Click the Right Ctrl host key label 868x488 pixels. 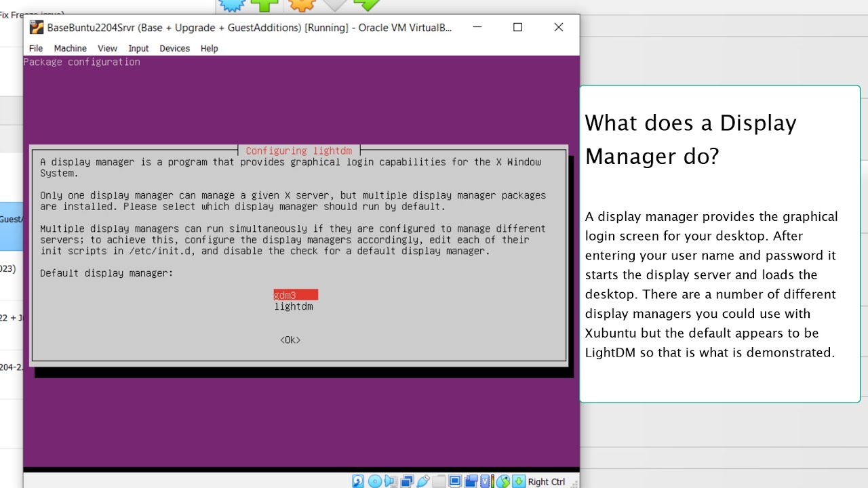coord(547,482)
